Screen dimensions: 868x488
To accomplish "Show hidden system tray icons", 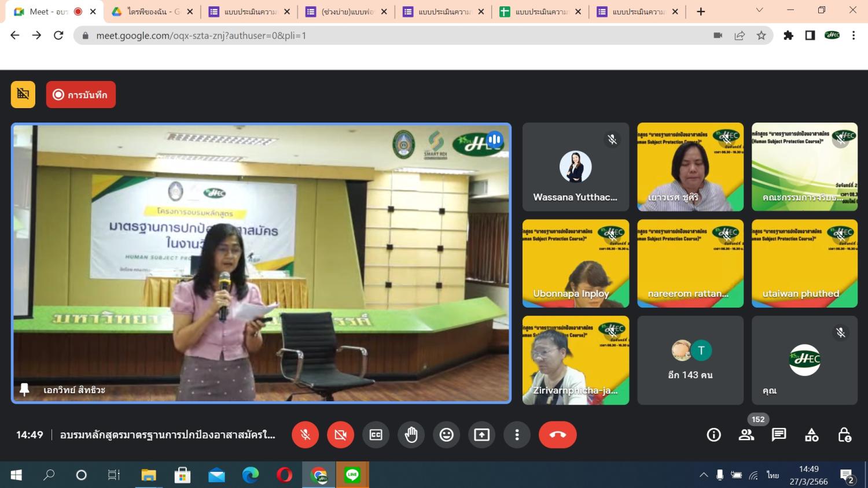I will (704, 475).
